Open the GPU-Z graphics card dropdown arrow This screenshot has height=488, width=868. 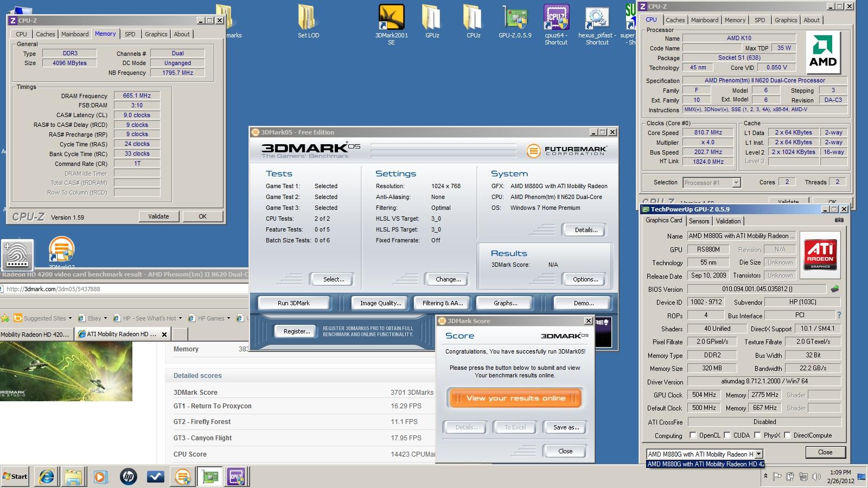tap(758, 454)
